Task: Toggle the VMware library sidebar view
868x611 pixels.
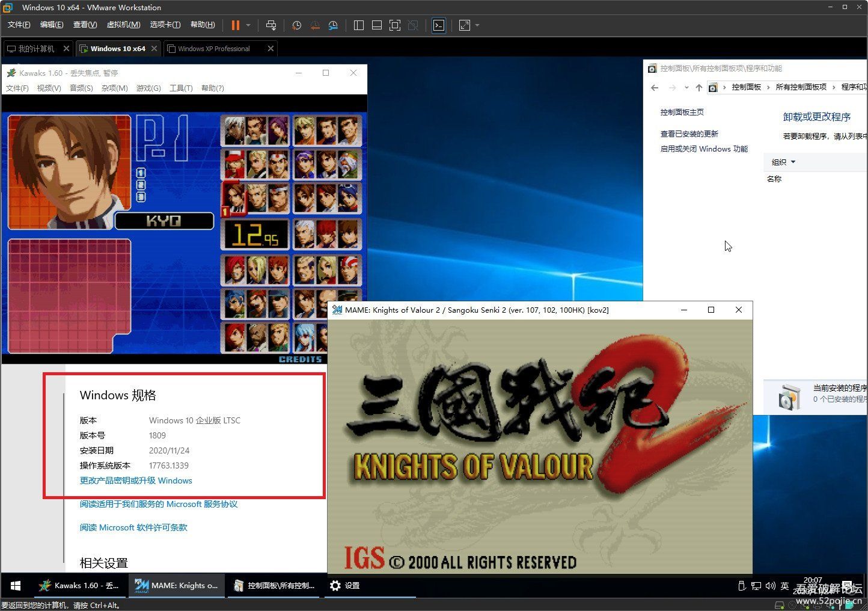Action: [x=359, y=25]
